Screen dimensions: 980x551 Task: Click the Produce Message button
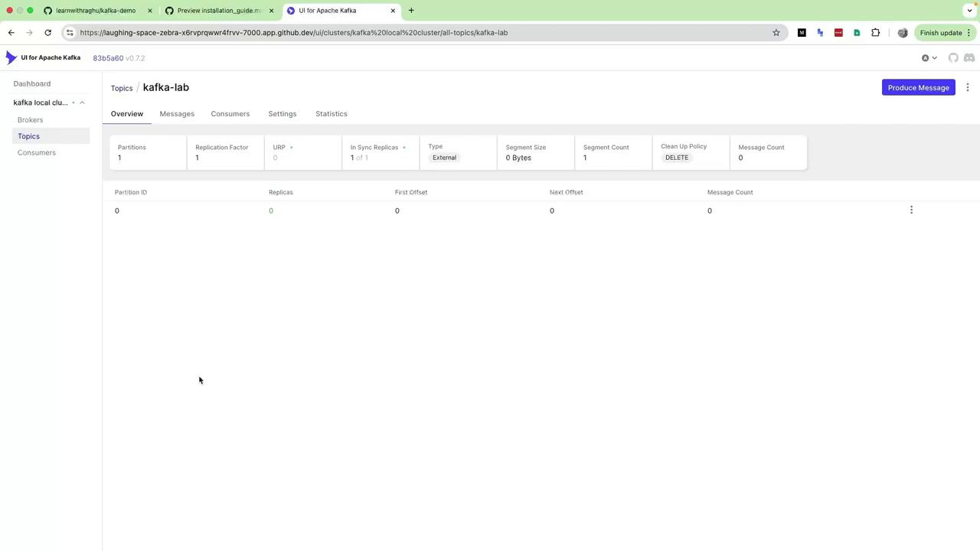tap(918, 87)
